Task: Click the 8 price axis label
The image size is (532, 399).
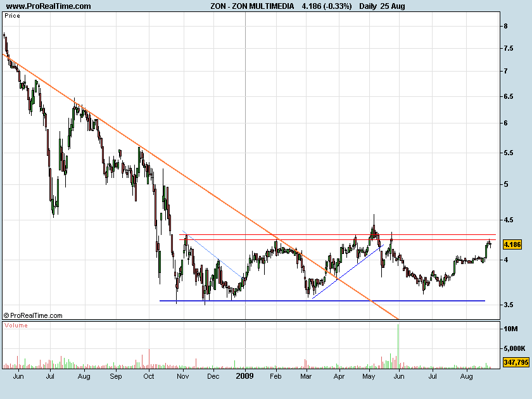Action: [506, 26]
